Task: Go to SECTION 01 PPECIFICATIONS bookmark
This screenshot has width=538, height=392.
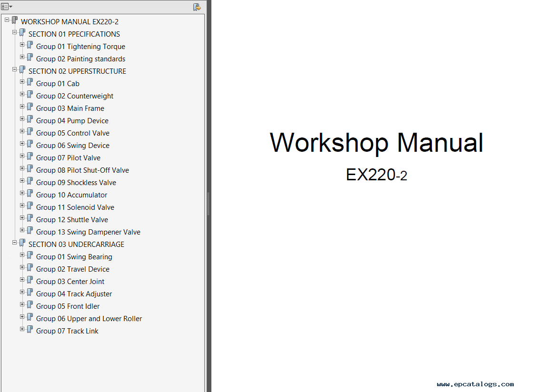Action: coord(74,34)
